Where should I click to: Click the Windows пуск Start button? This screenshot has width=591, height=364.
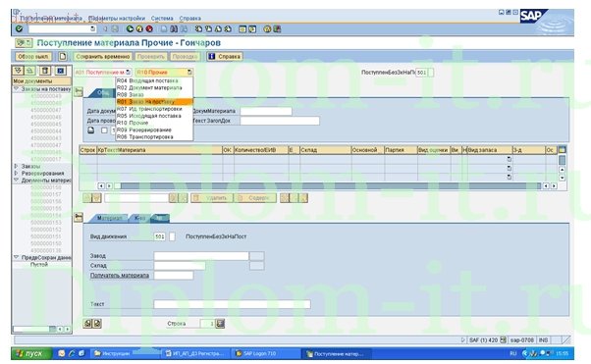(x=32, y=353)
